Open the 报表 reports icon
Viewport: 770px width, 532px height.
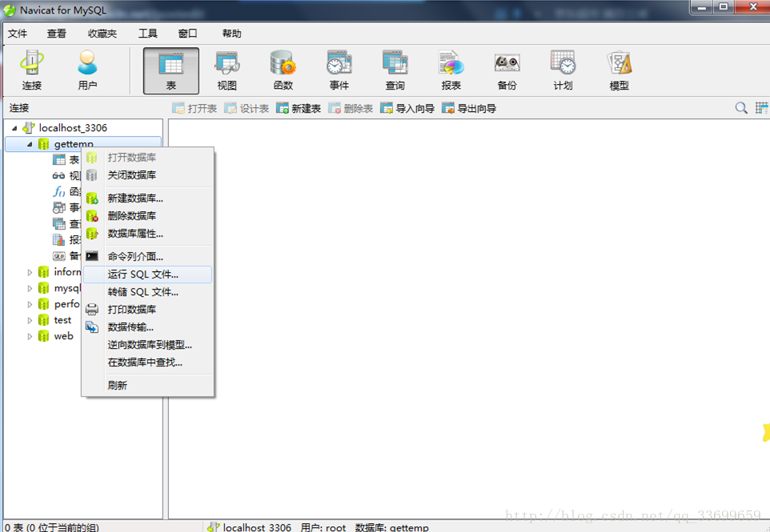point(451,70)
